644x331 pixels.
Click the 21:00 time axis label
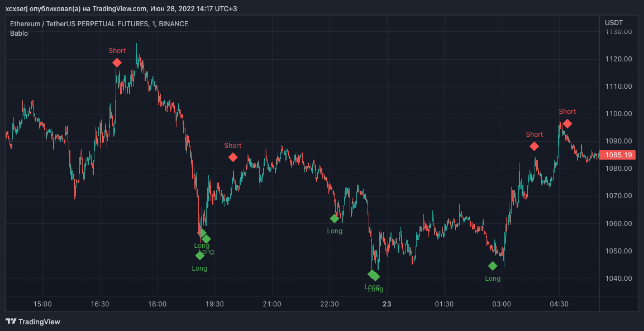pos(272,304)
